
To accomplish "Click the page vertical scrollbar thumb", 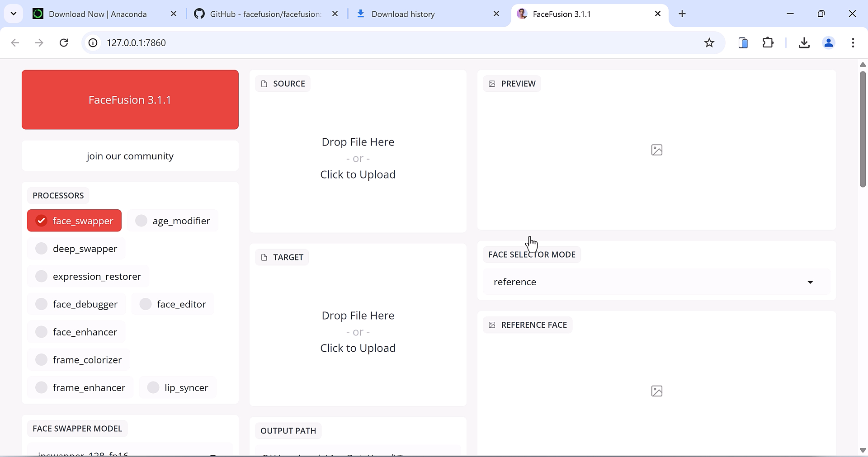I will click(x=863, y=129).
